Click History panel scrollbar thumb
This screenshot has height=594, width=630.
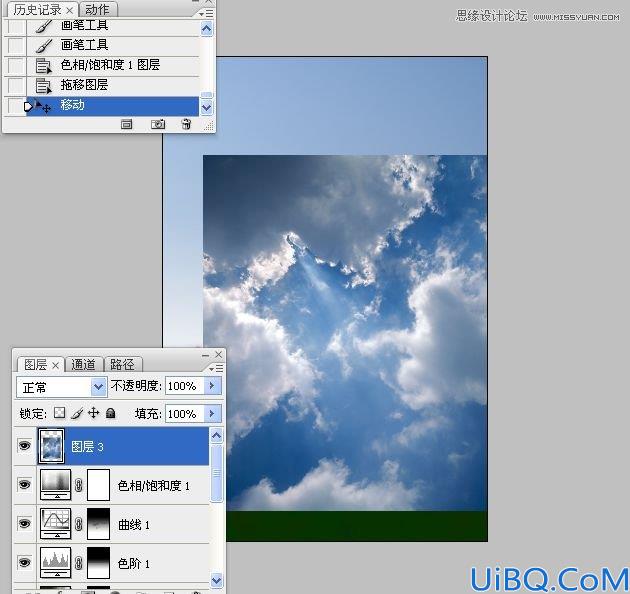point(207,95)
